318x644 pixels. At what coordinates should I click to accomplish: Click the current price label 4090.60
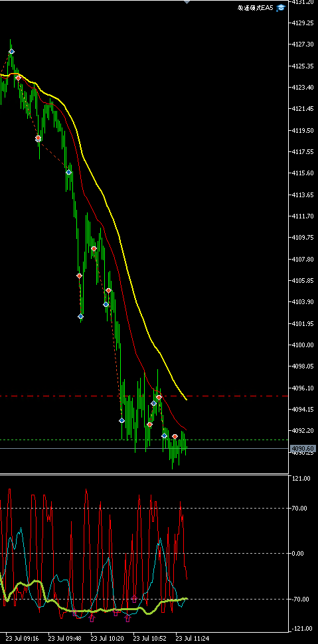click(x=302, y=449)
